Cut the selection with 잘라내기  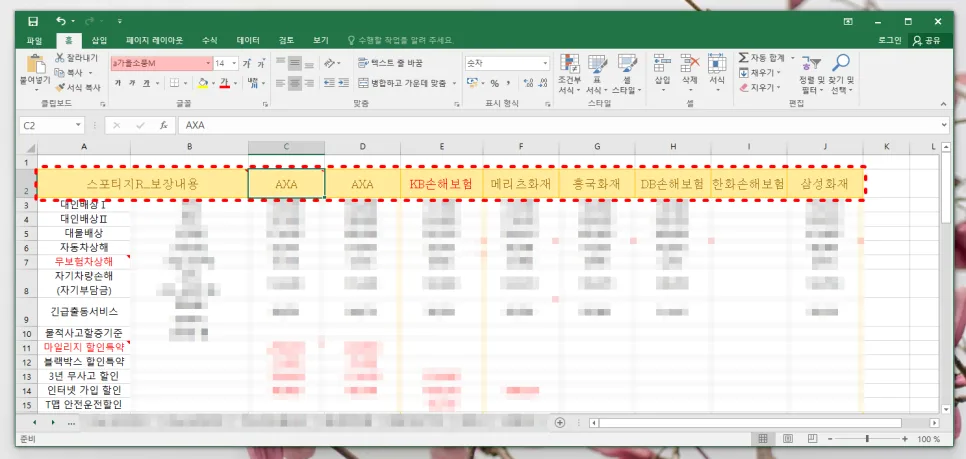tap(76, 58)
